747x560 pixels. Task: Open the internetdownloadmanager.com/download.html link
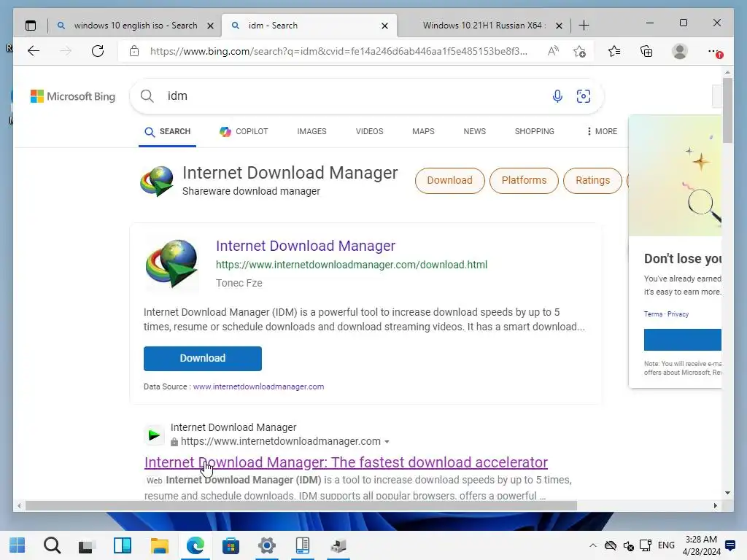coord(352,265)
